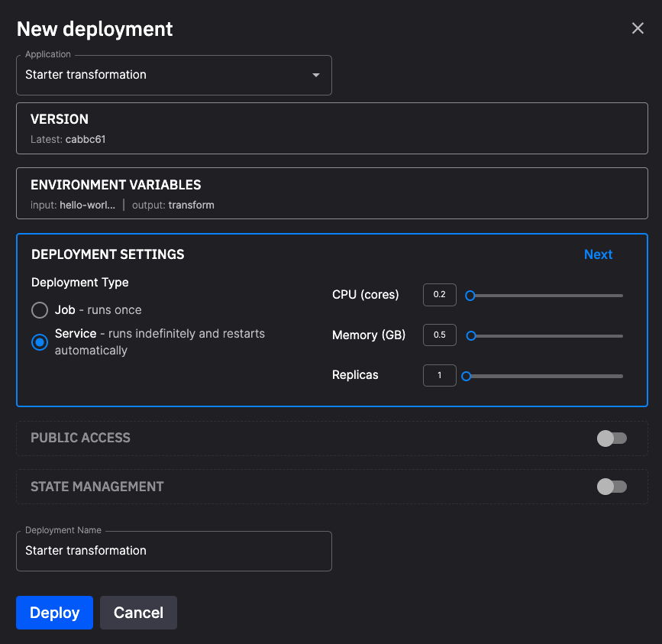Select the Job deployment type radio
This screenshot has height=644, width=662.
tap(40, 310)
